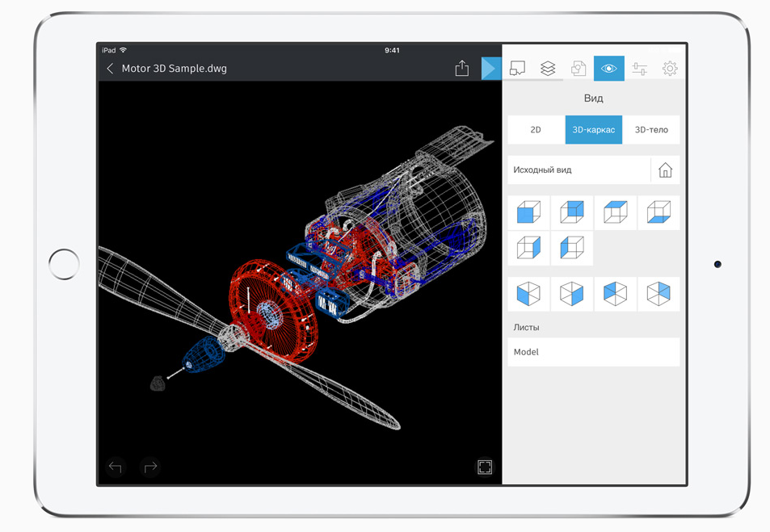Viewport: 770px width, 532px height.
Task: Choose left face cube view
Action: (x=572, y=248)
